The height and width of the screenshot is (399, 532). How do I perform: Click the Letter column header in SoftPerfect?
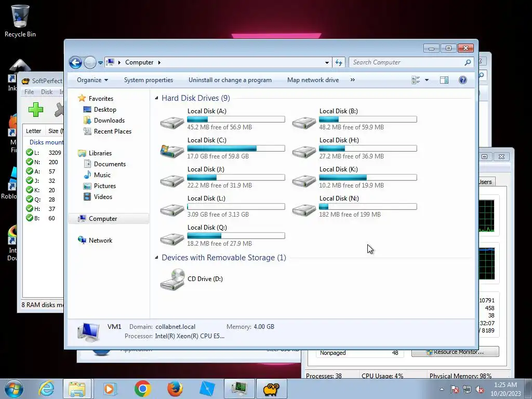tap(33, 131)
